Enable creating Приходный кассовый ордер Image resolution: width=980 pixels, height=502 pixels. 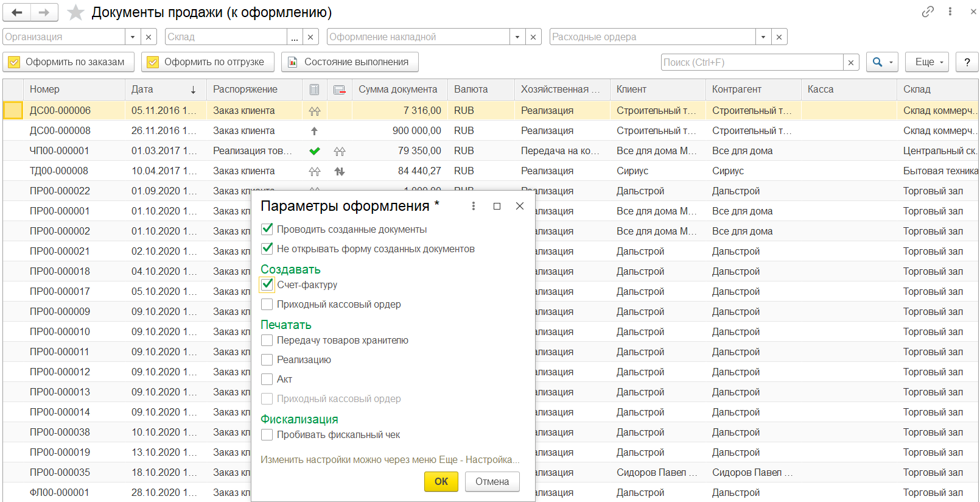click(x=267, y=304)
